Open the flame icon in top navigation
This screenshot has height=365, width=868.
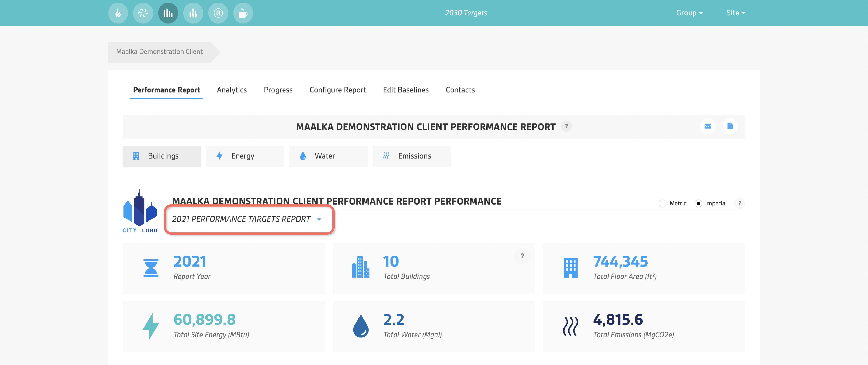(x=118, y=13)
